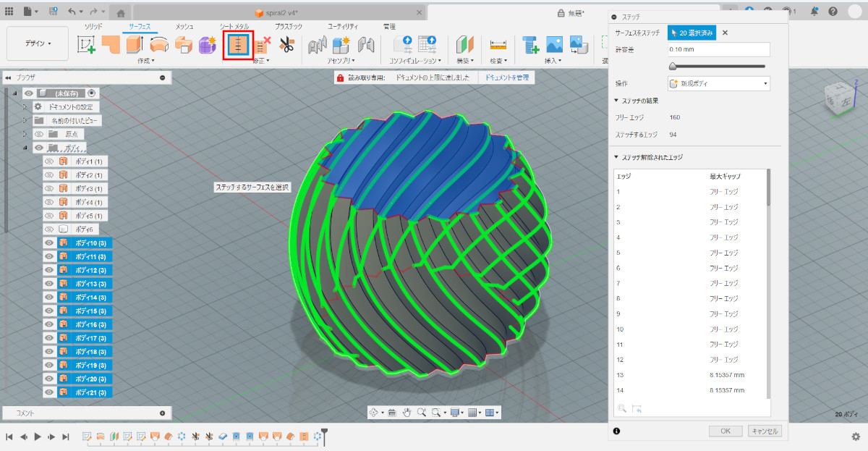This screenshot has height=451, width=868.
Task: Collapse the ステッチの結果 section
Action: 616,101
